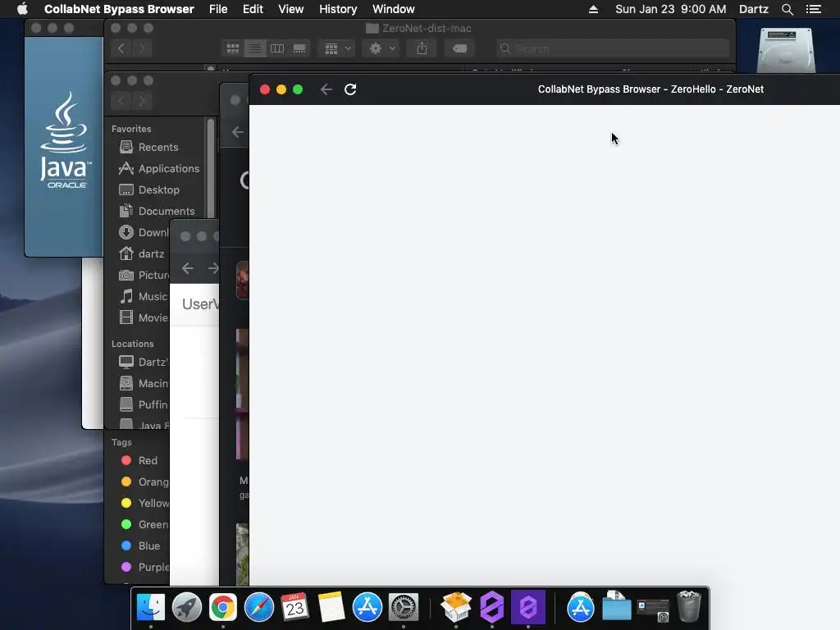The width and height of the screenshot is (840, 630).
Task: Select the Red tag in the sidebar
Action: (x=139, y=461)
